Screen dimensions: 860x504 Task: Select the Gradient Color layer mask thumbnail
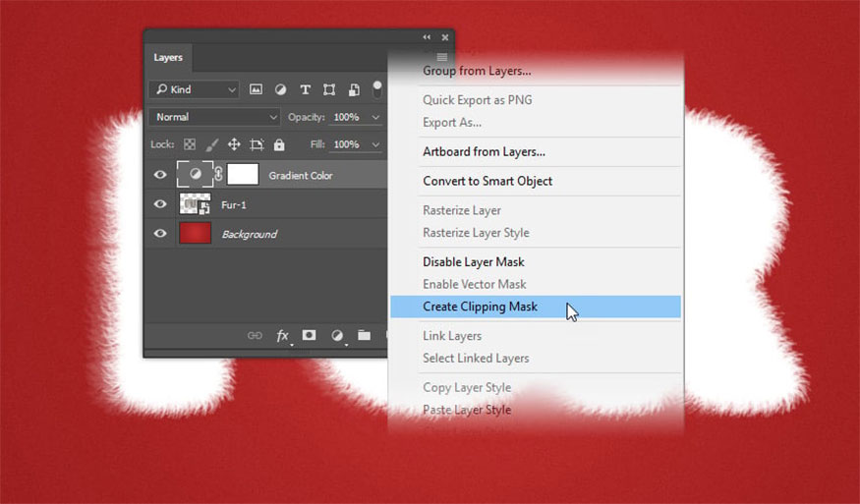coord(243,175)
